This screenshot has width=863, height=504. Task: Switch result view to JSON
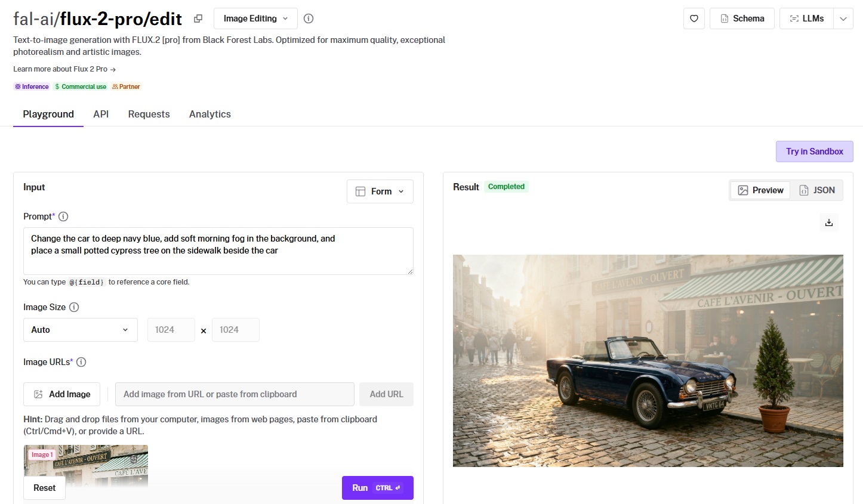pyautogui.click(x=817, y=190)
